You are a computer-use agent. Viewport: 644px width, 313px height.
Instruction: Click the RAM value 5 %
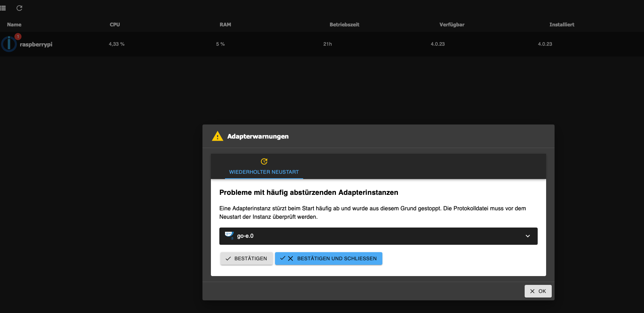pyautogui.click(x=220, y=44)
